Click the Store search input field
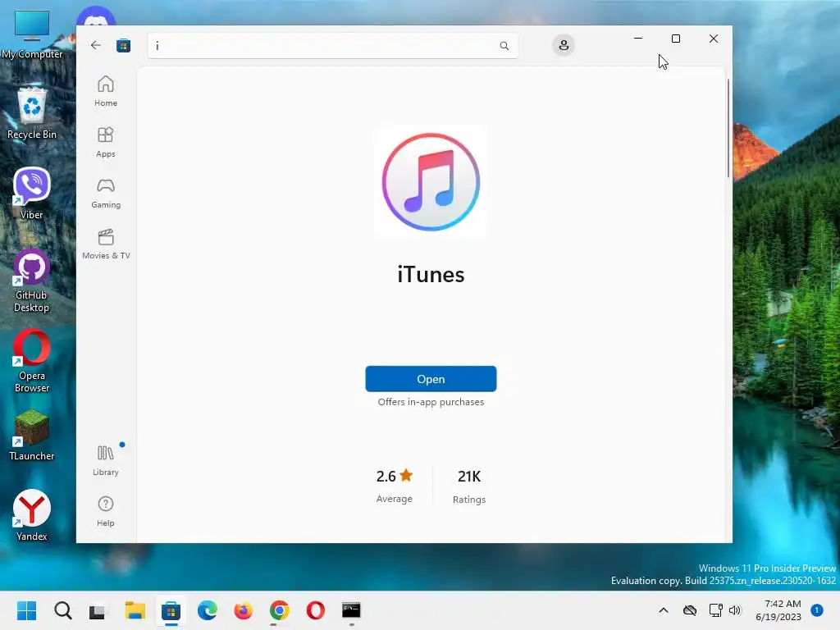The width and height of the screenshot is (840, 630). [x=333, y=46]
